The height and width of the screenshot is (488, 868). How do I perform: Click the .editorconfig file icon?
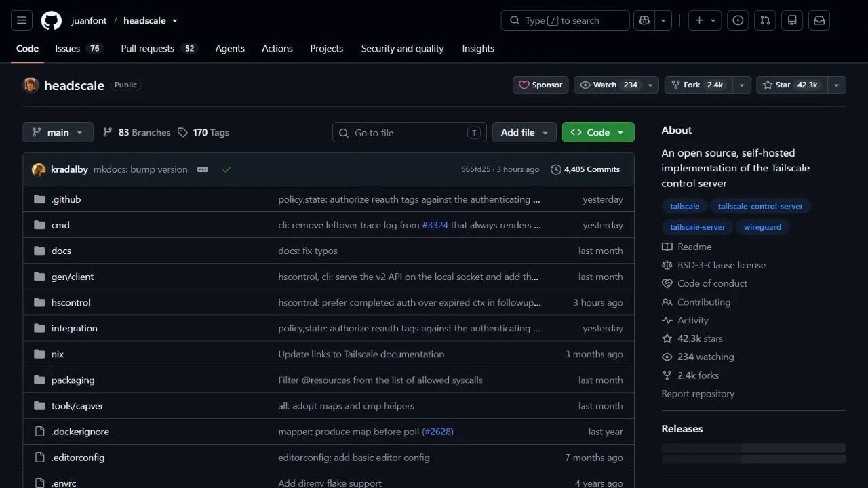pos(39,457)
